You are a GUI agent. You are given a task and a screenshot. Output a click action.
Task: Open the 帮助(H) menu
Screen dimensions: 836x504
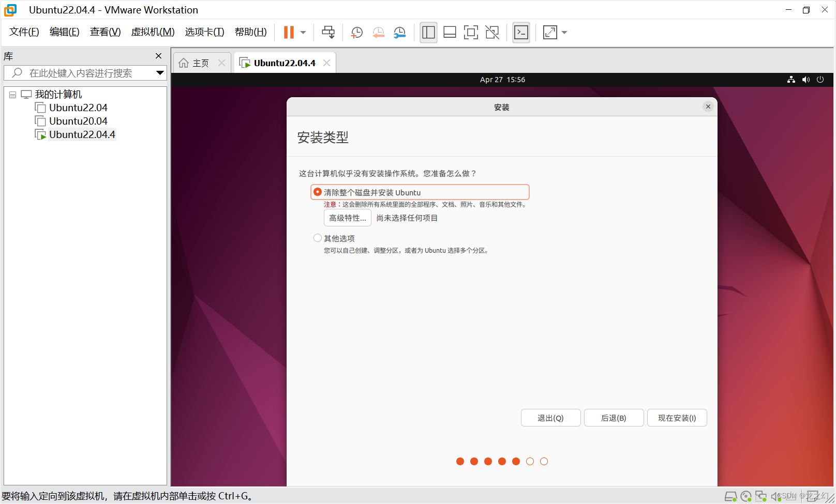coord(251,32)
